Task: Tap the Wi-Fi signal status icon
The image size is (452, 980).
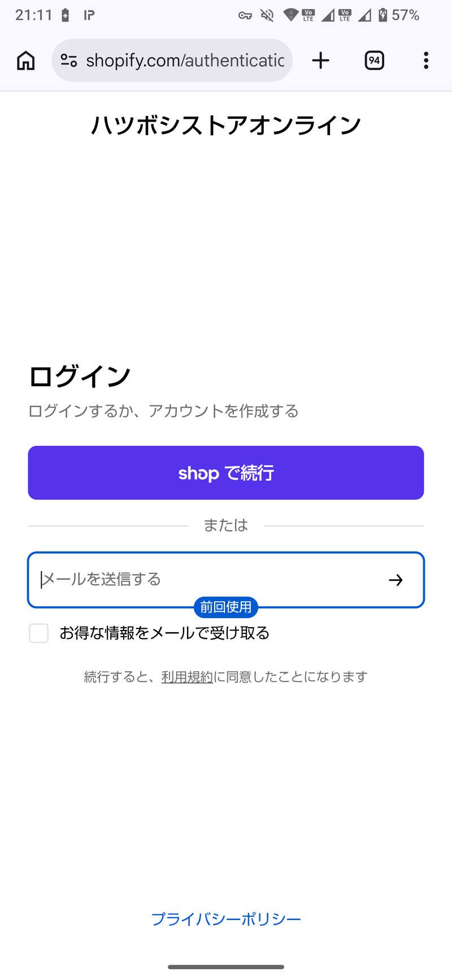Action: point(290,15)
